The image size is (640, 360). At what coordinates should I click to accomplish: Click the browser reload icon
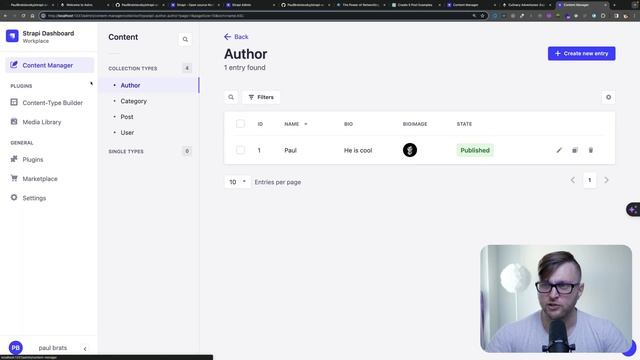tap(23, 16)
